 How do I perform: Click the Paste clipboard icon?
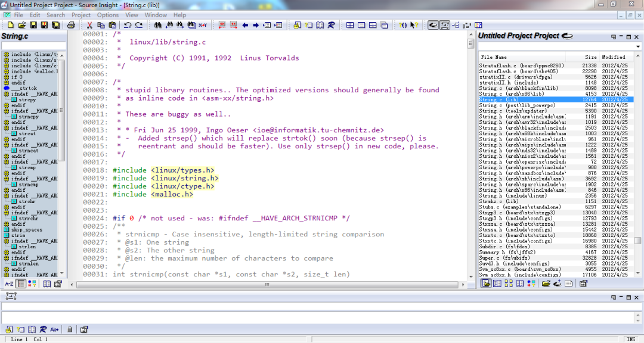point(112,25)
